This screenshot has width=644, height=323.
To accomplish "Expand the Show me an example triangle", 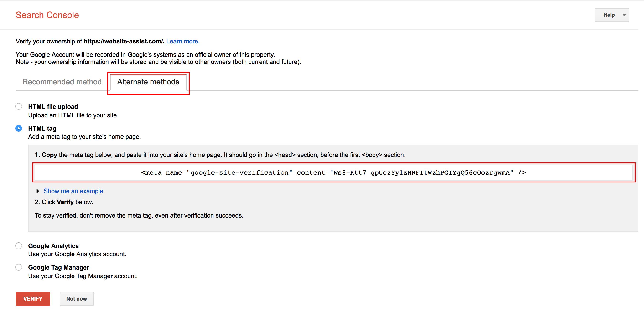I will click(x=38, y=191).
